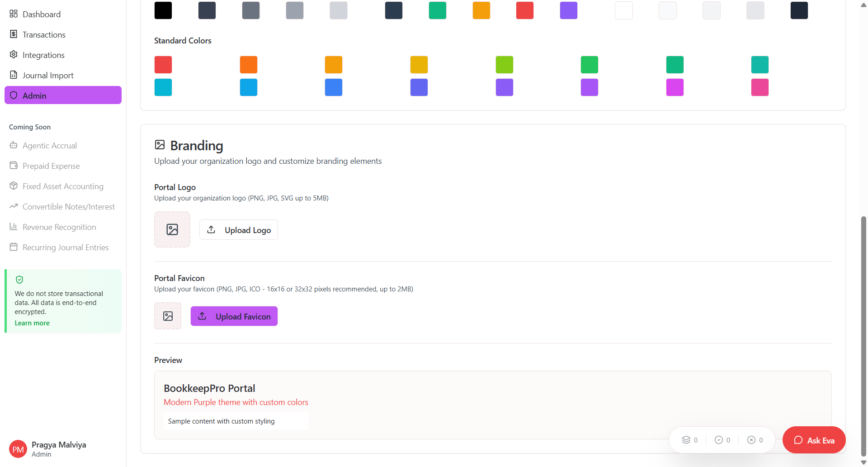Click the favicon image placeholder
The width and height of the screenshot is (868, 467).
168,316
